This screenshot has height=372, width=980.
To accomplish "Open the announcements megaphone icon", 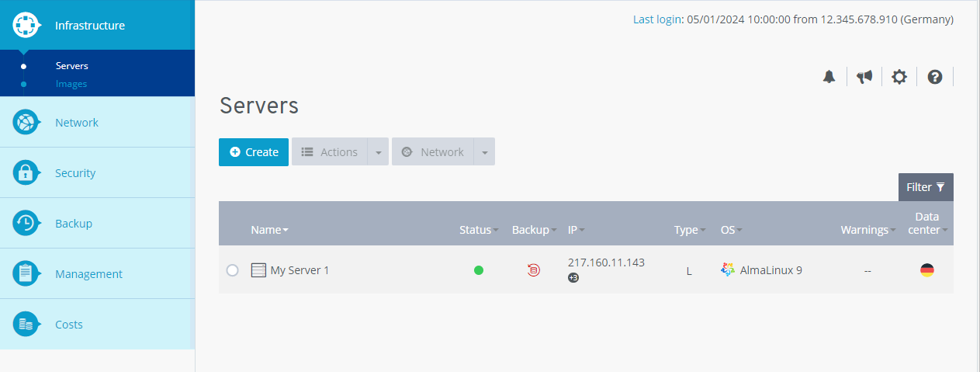I will click(x=864, y=76).
